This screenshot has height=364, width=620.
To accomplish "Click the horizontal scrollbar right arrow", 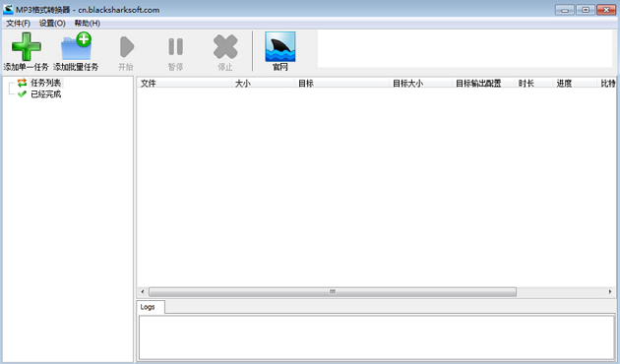I will click(x=610, y=291).
